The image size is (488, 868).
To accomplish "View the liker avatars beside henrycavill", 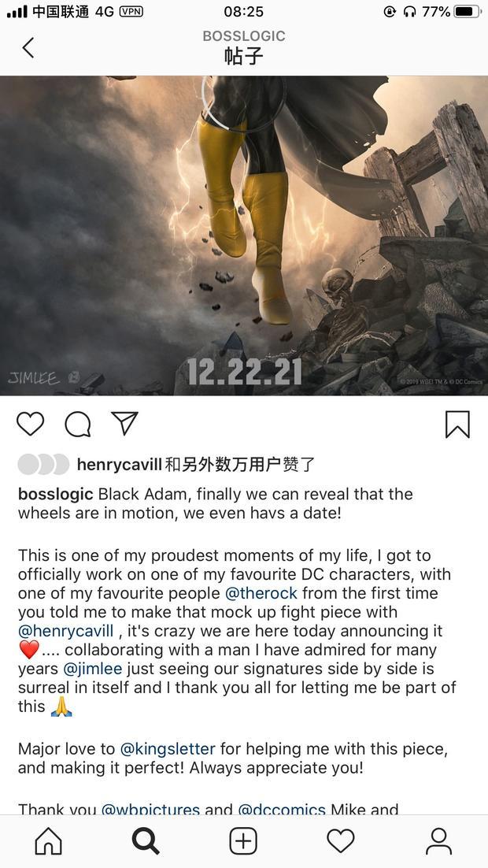I will 43,465.
